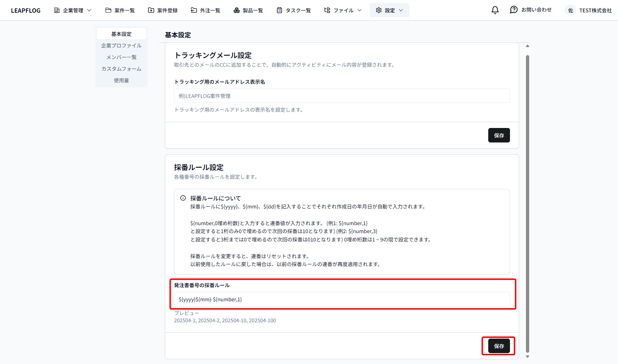
Task: Click the 案件登録 registration icon
Action: point(151,10)
